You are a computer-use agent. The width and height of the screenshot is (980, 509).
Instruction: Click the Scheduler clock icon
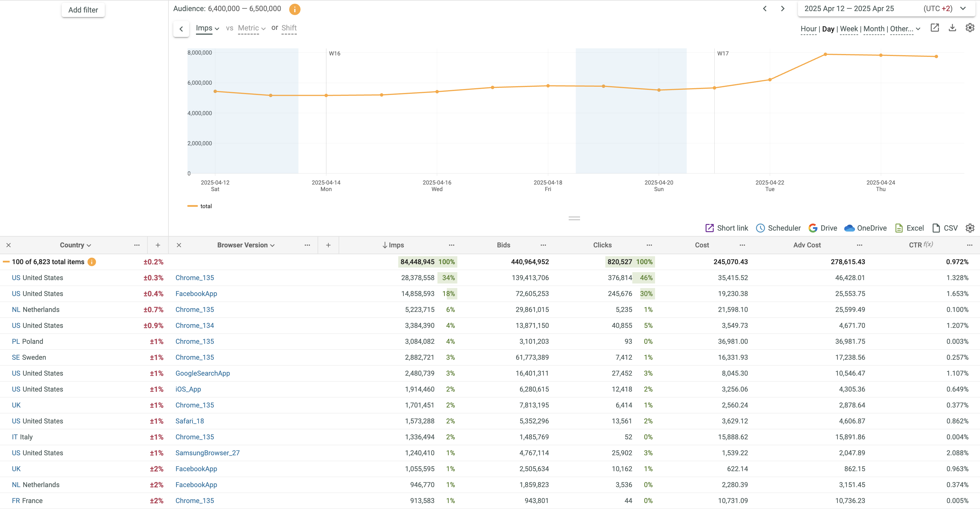(x=760, y=228)
